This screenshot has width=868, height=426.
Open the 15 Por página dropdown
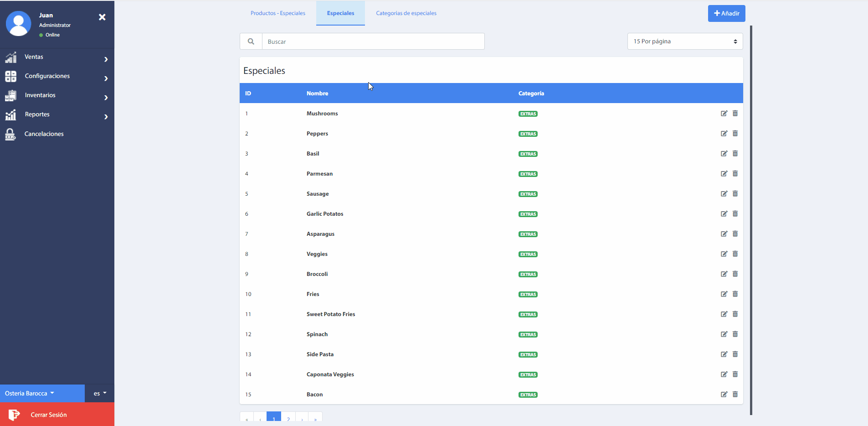click(x=684, y=42)
